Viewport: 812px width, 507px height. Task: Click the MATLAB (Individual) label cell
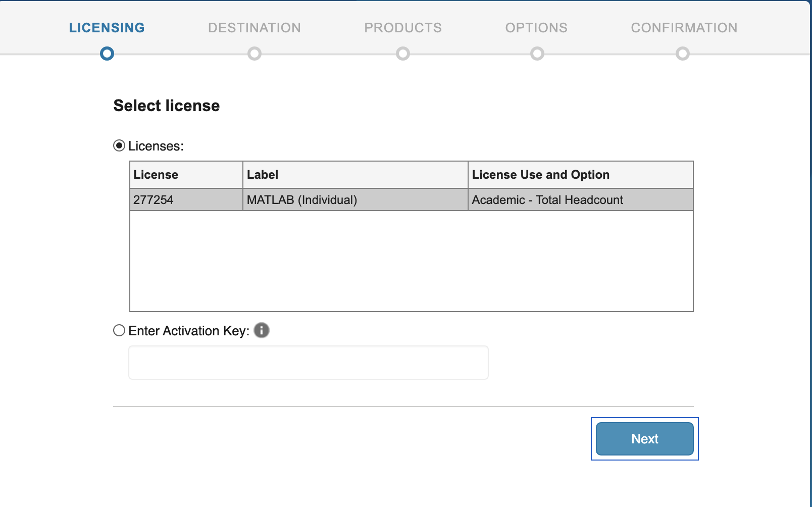pos(356,200)
